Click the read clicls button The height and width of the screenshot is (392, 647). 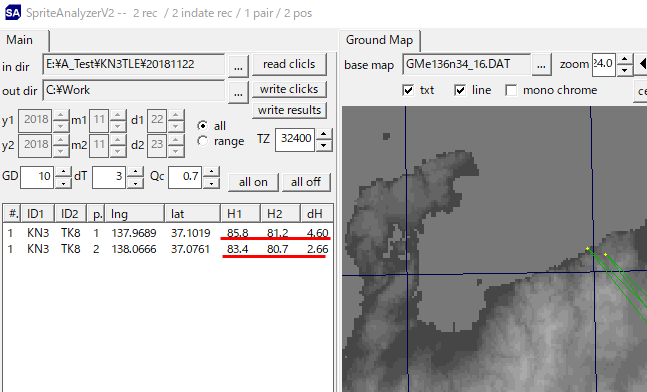[x=289, y=64]
